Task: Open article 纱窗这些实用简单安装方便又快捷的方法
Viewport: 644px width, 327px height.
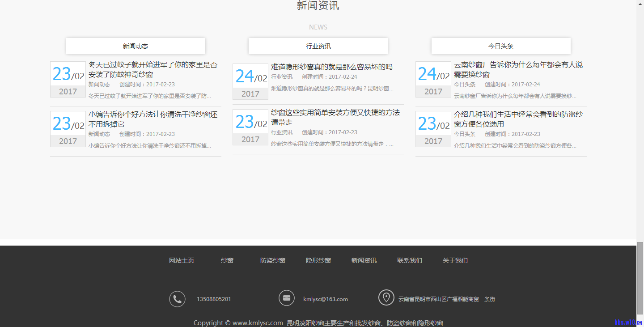Action: (x=335, y=117)
